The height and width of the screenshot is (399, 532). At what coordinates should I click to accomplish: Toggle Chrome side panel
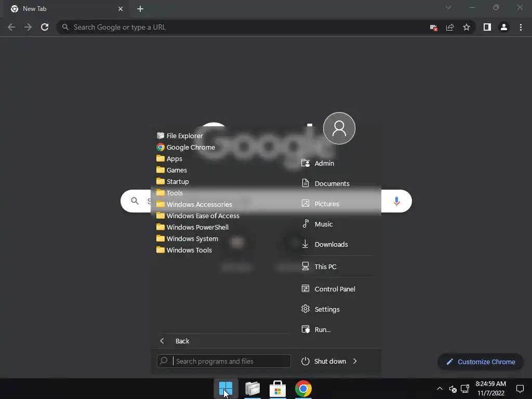[x=487, y=27]
